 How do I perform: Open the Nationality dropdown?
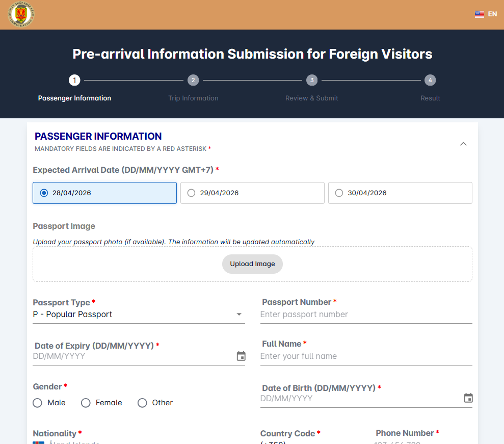(138, 441)
